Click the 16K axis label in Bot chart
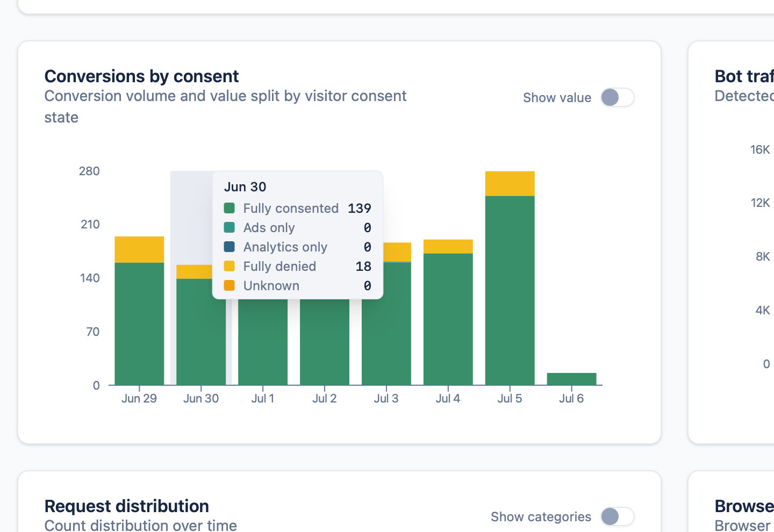The image size is (774, 532). pyautogui.click(x=760, y=149)
